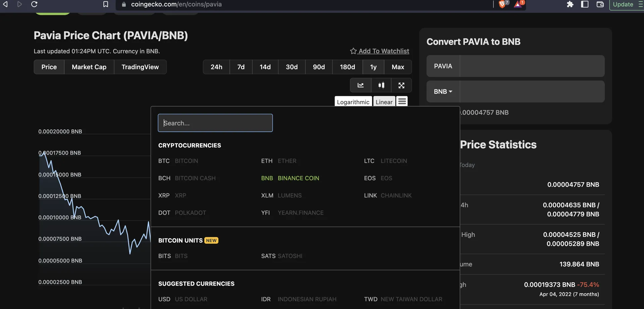Set chart range to 90d
This screenshot has width=644, height=309.
319,67
